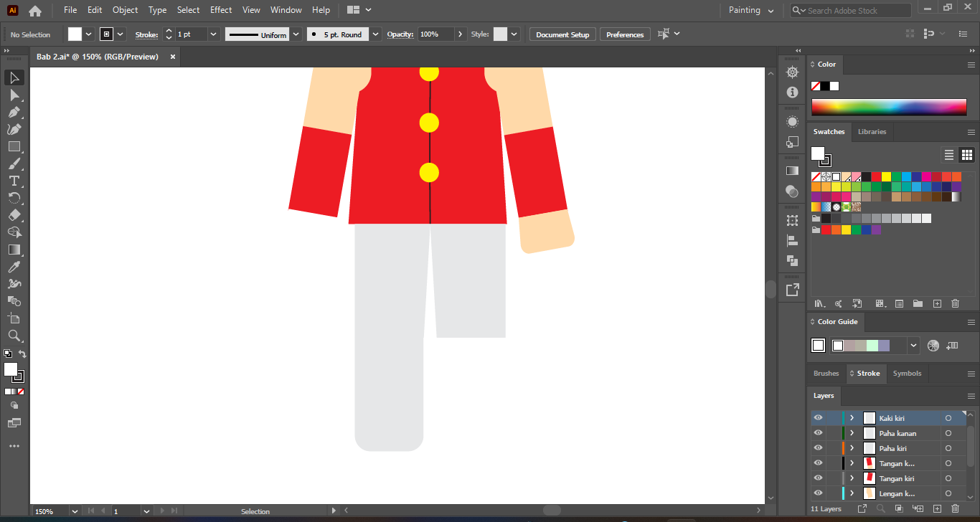The width and height of the screenshot is (980, 522).
Task: Select the Curvature tool
Action: click(14, 129)
